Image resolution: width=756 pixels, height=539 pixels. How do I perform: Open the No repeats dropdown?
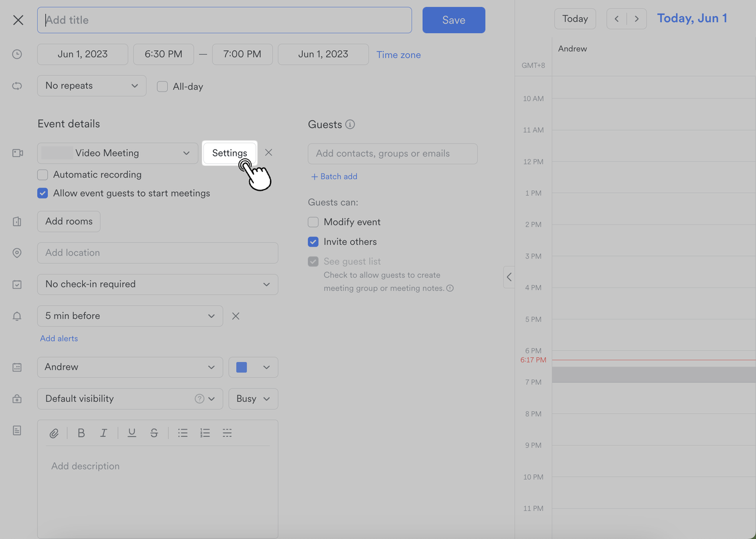(x=92, y=86)
